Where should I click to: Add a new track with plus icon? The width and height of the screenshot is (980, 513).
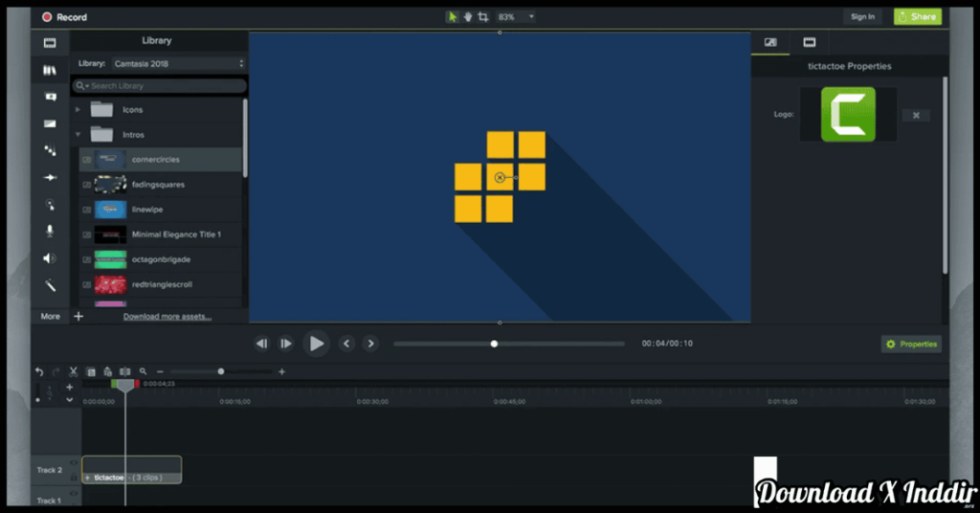(69, 388)
